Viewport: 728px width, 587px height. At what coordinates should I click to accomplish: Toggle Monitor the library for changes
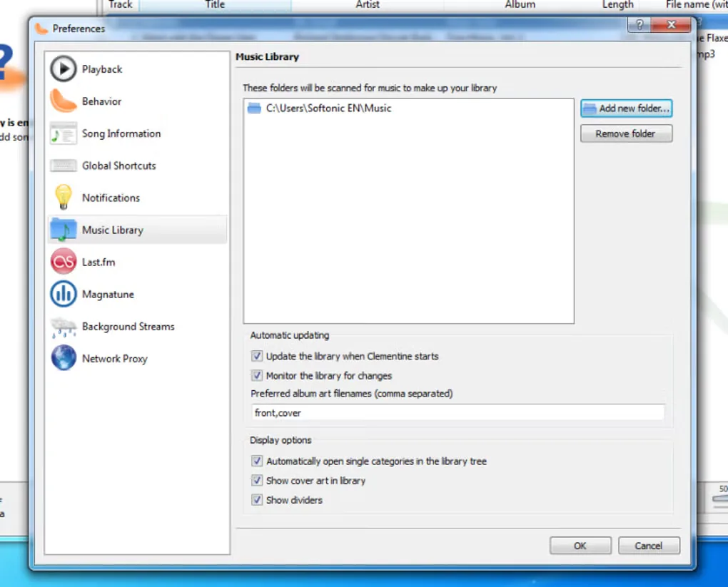pyautogui.click(x=256, y=375)
